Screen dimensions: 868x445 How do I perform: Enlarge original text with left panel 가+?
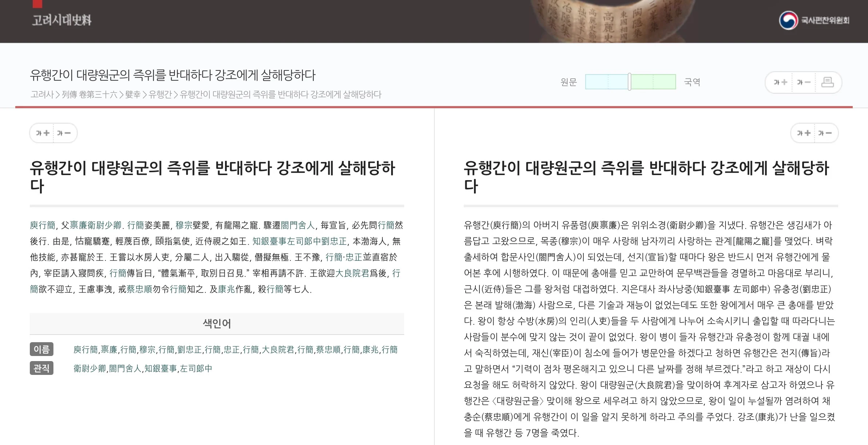(x=43, y=133)
